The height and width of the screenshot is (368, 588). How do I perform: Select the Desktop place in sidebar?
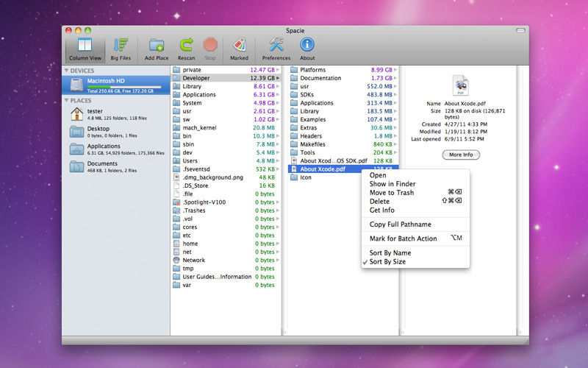tap(116, 132)
